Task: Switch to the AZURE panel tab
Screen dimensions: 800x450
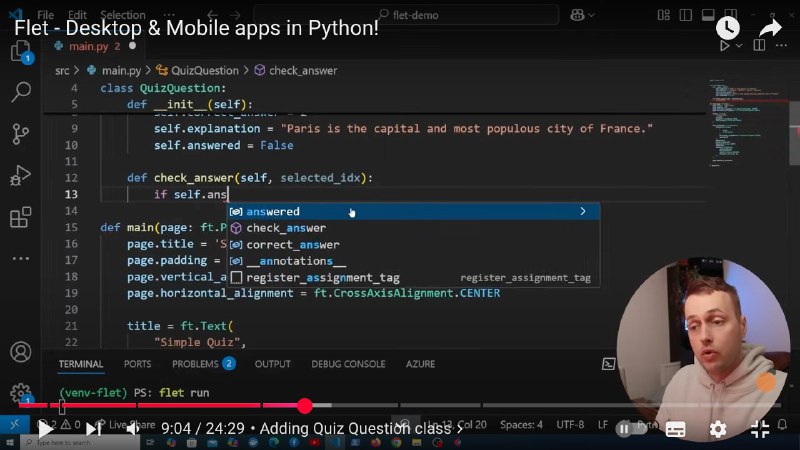Action: point(420,364)
